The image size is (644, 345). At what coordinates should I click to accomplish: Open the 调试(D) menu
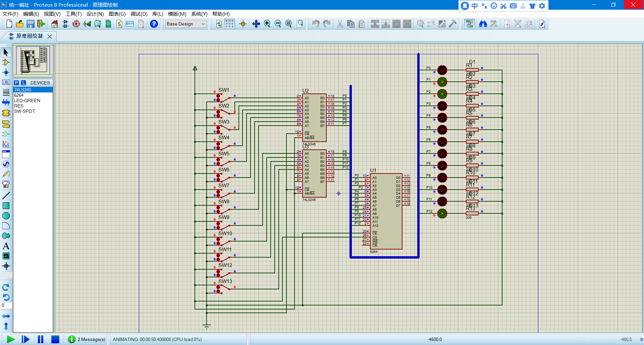(x=139, y=14)
